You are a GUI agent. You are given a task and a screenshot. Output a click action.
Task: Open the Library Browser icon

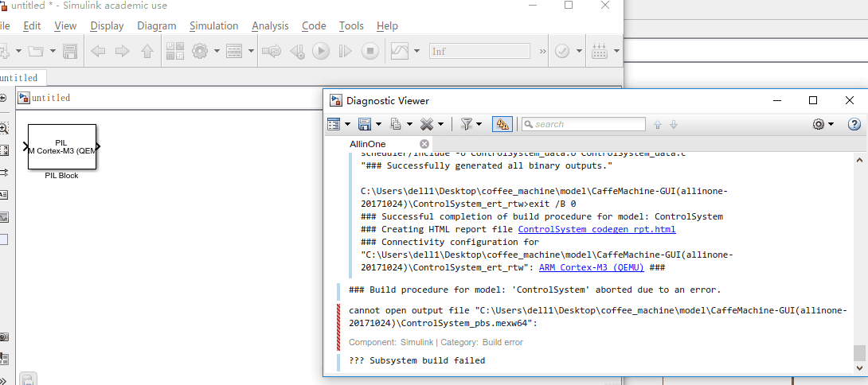(175, 52)
